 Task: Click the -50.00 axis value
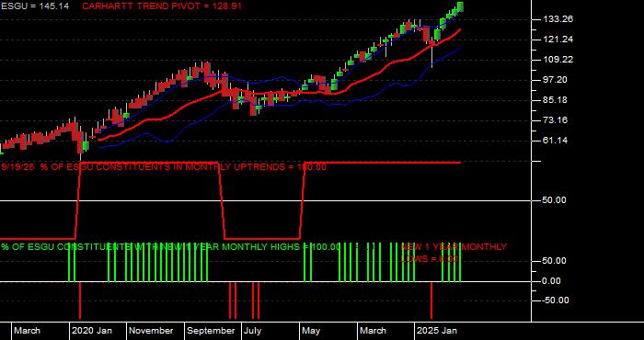555,300
